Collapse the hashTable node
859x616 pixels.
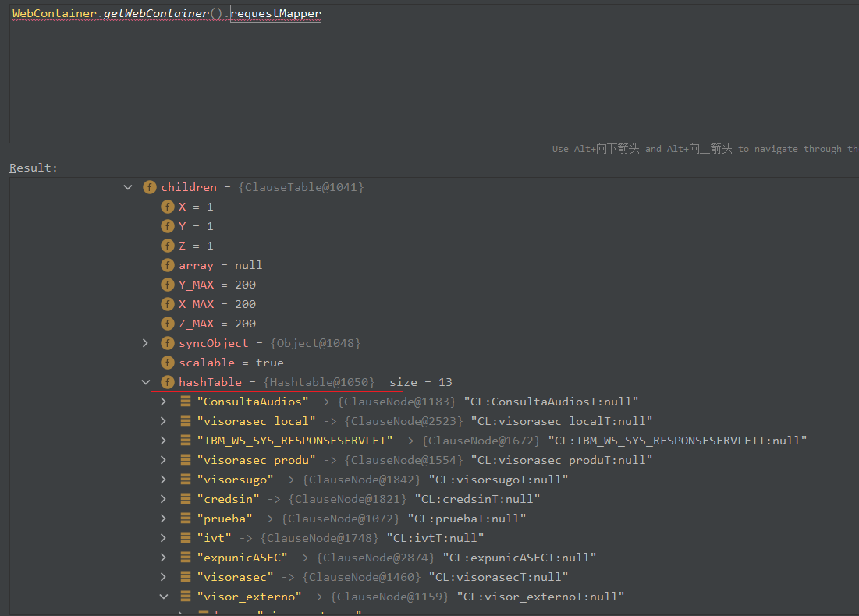[146, 382]
